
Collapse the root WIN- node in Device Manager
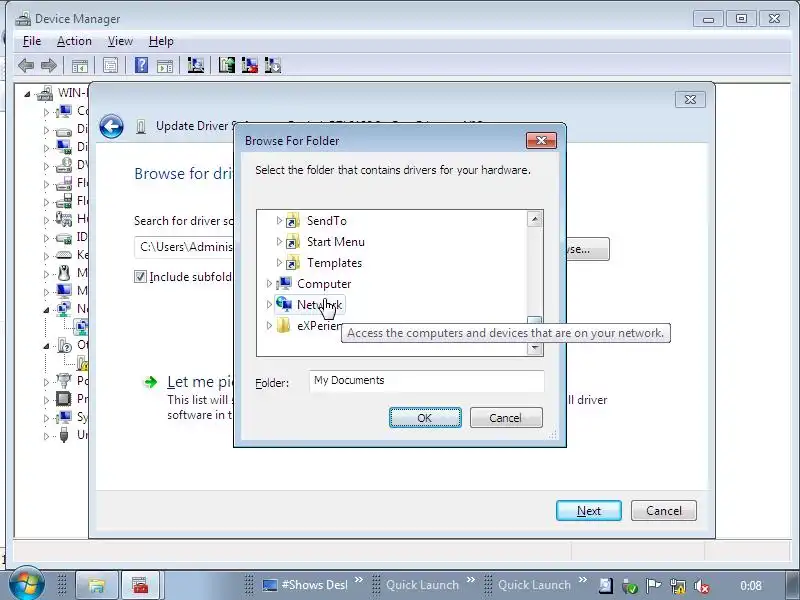pos(28,94)
